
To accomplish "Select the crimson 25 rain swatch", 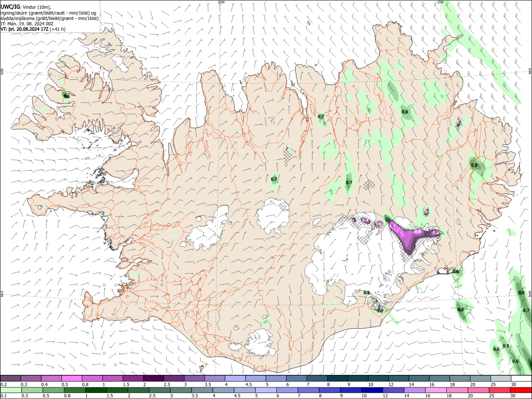I will (x=499, y=390).
